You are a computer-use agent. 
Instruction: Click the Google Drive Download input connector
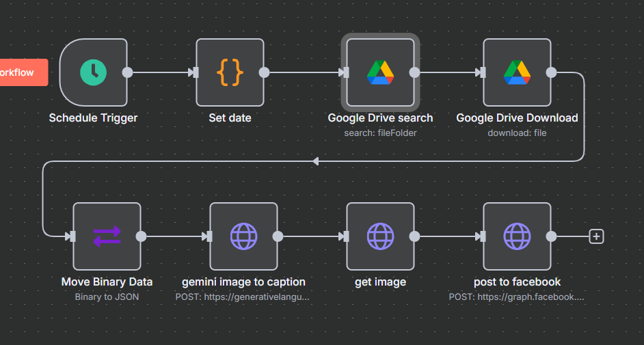[483, 72]
